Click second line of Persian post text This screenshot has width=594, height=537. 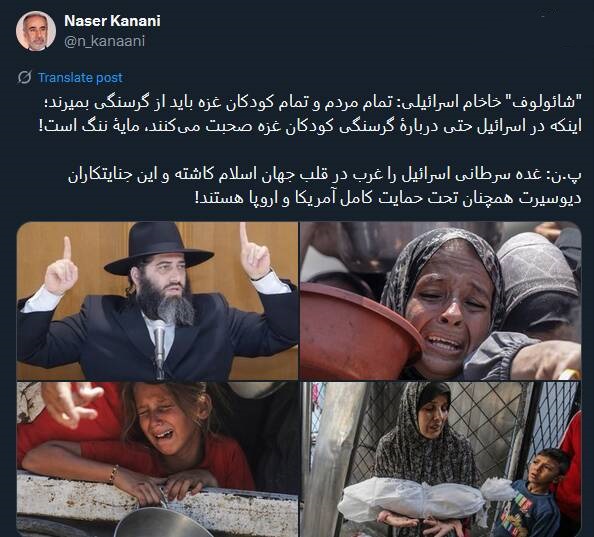point(310,126)
